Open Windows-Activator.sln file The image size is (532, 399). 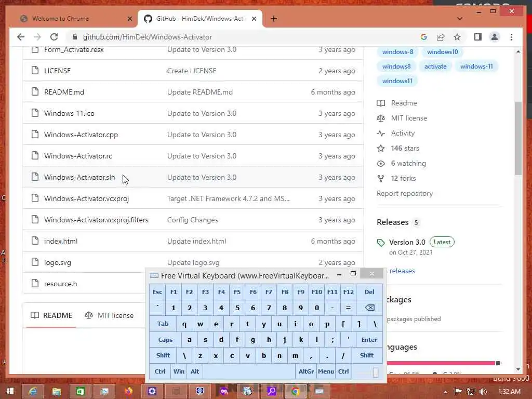79,177
